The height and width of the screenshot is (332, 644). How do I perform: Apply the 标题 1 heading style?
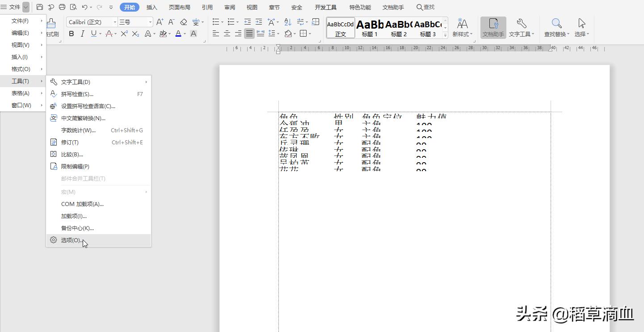point(370,28)
